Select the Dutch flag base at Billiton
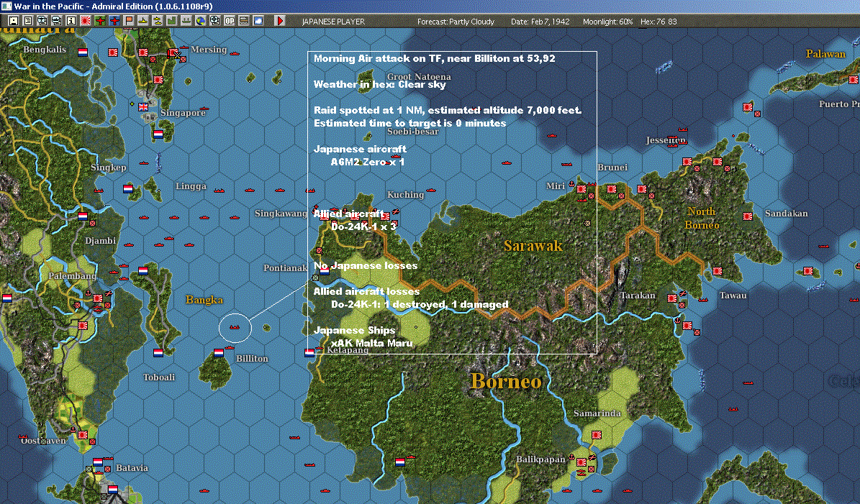 click(218, 353)
